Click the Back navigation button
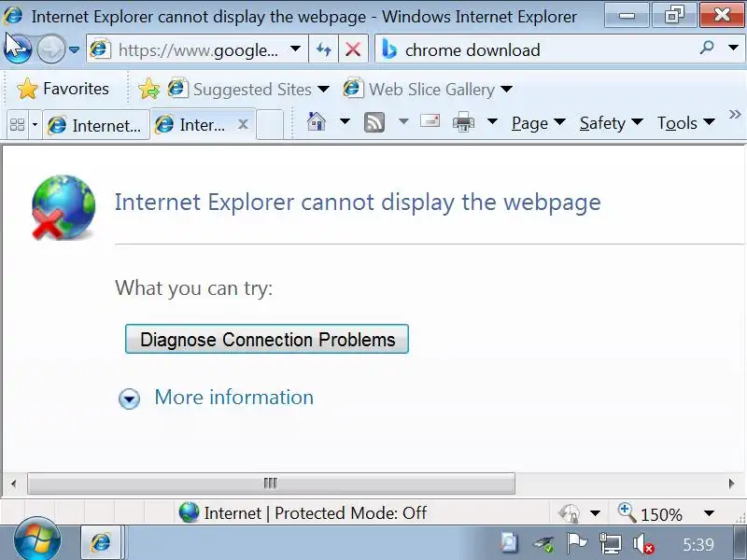This screenshot has width=747, height=560. [x=18, y=49]
